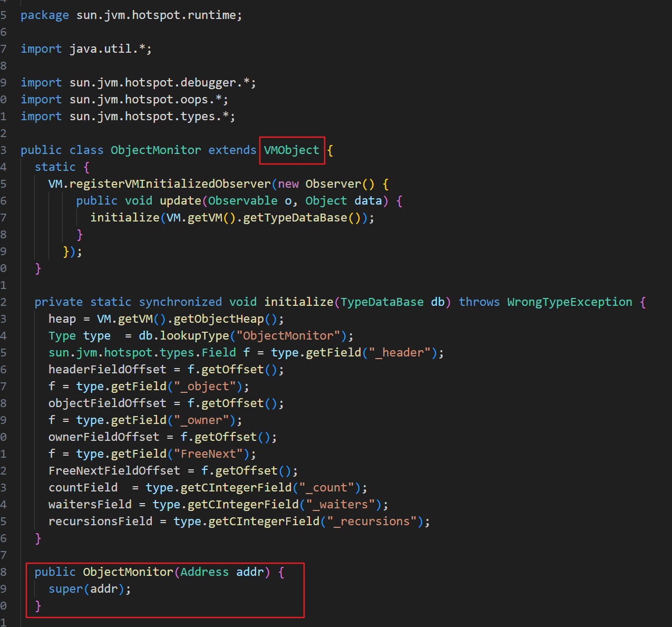The width and height of the screenshot is (672, 627).
Task: Click the waitersField variable
Action: point(90,505)
